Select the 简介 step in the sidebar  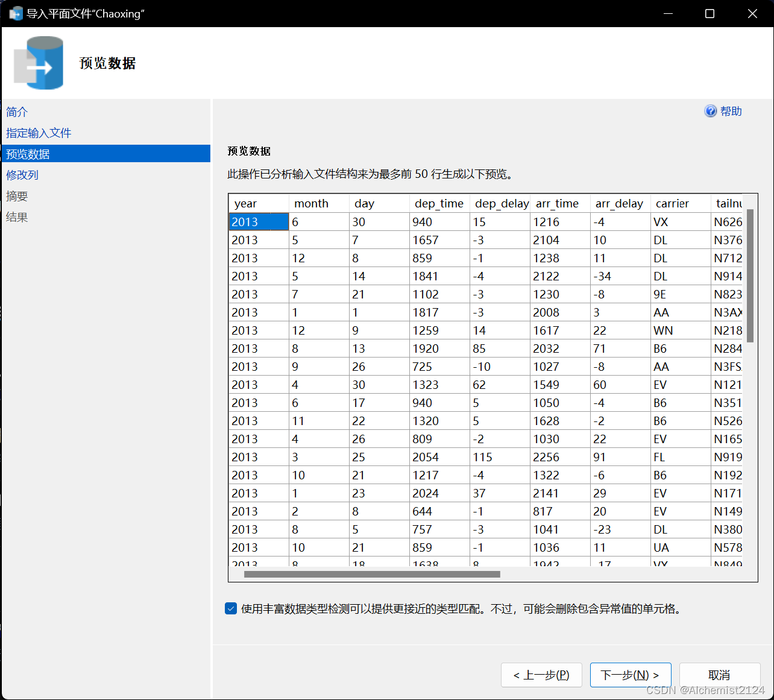(16, 112)
